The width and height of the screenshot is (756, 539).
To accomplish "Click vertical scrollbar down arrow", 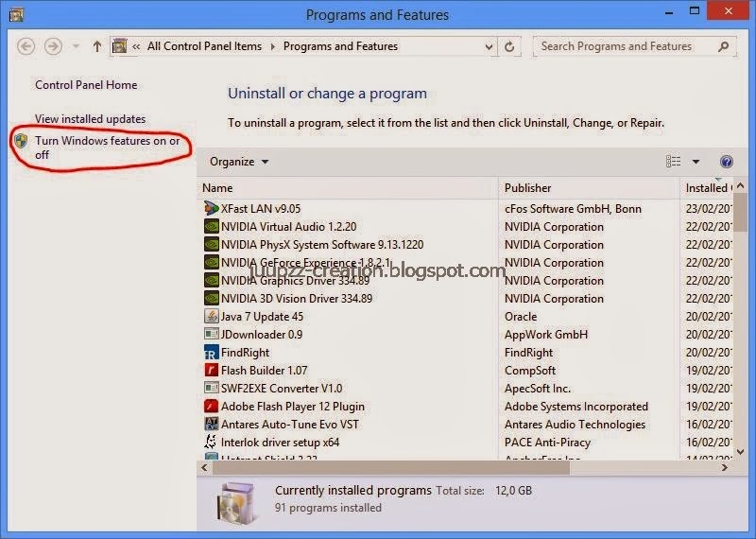I will tap(741, 452).
